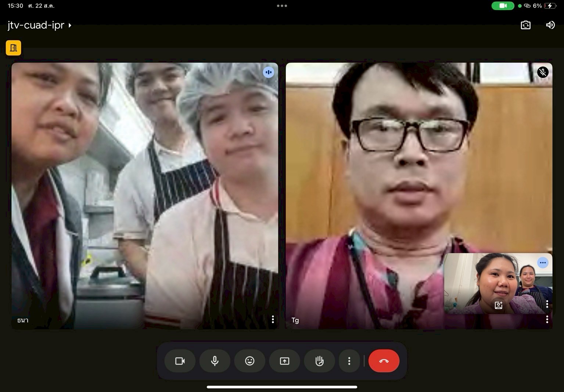The width and height of the screenshot is (564, 392).
Task: Switch camera with flip camera icon
Action: coord(526,25)
